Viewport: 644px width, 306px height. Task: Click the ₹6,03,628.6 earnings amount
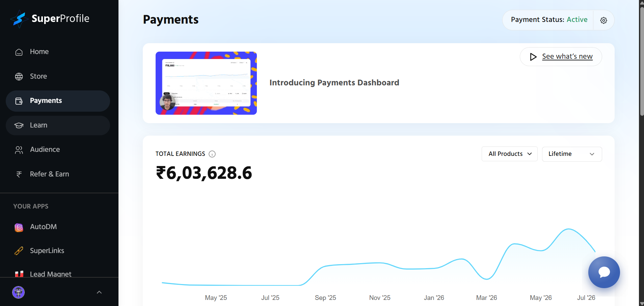pos(204,173)
